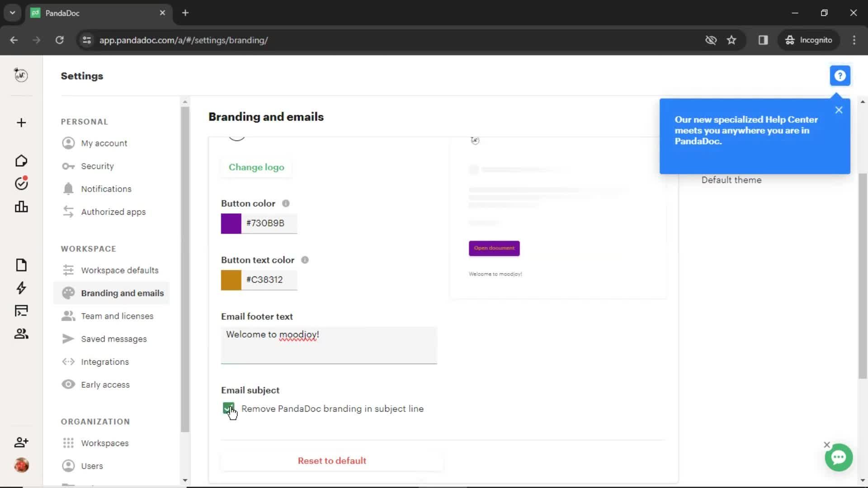The width and height of the screenshot is (868, 488).
Task: Toggle Remove PandaDoc branding checkbox
Action: (228, 408)
